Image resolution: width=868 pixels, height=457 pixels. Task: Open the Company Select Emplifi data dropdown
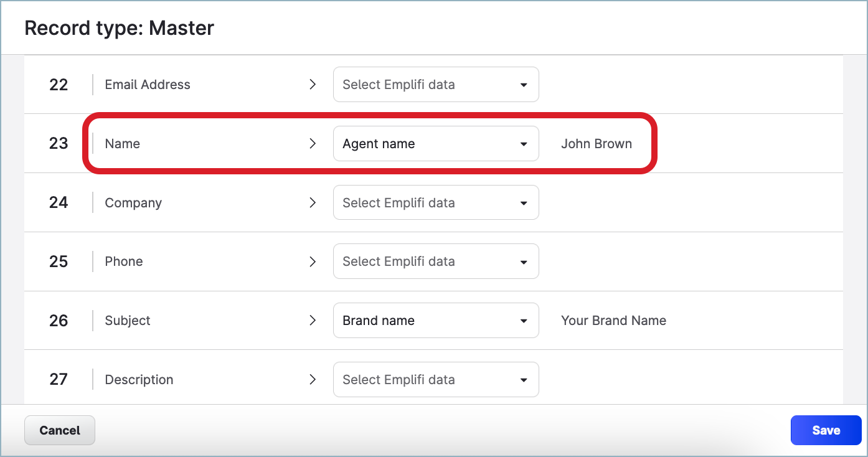436,202
